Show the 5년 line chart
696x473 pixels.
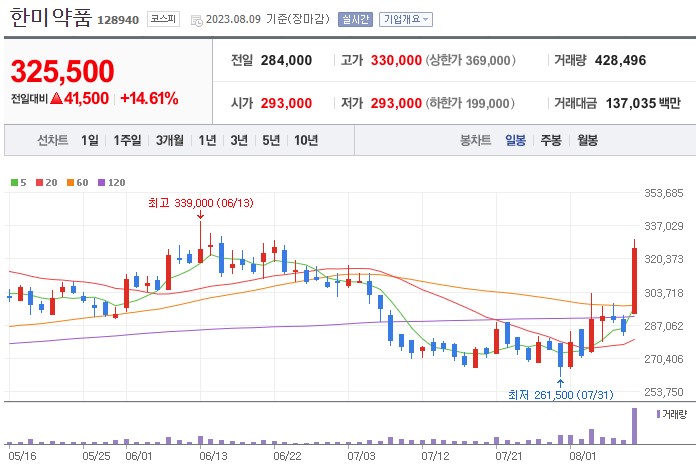(271, 141)
